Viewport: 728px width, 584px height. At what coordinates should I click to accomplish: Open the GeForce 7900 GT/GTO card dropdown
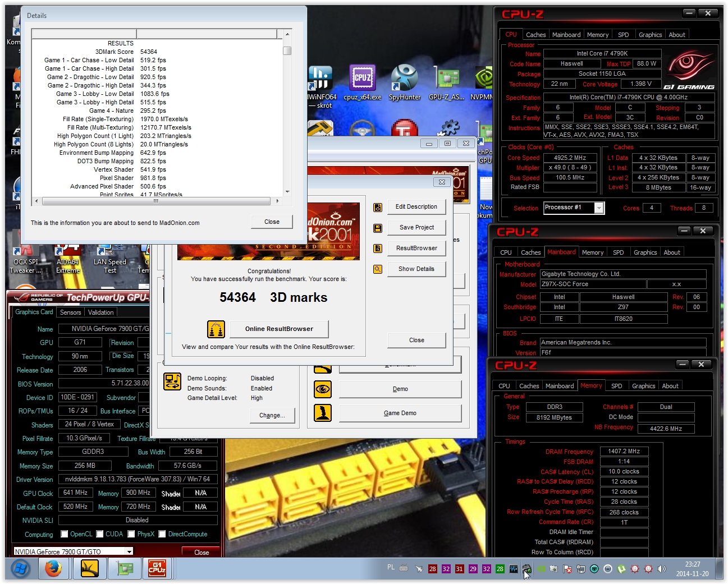click(129, 552)
